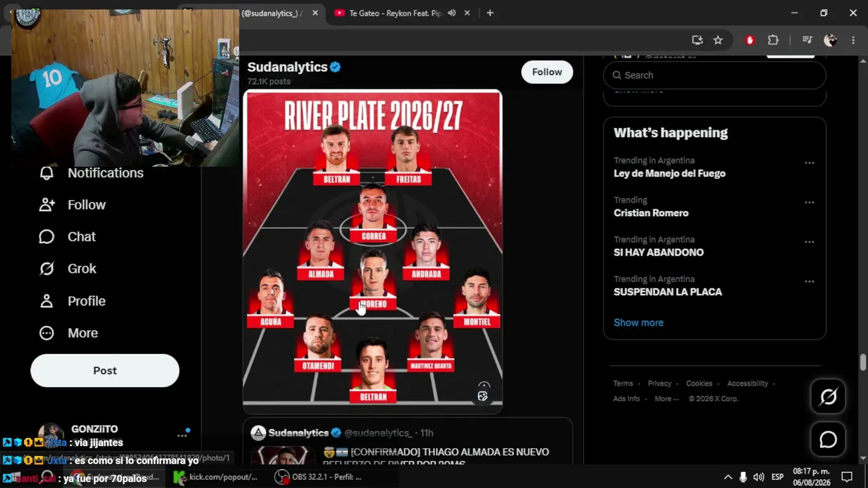Click the Search input field
Screen dimensions: 868x488
(715, 75)
